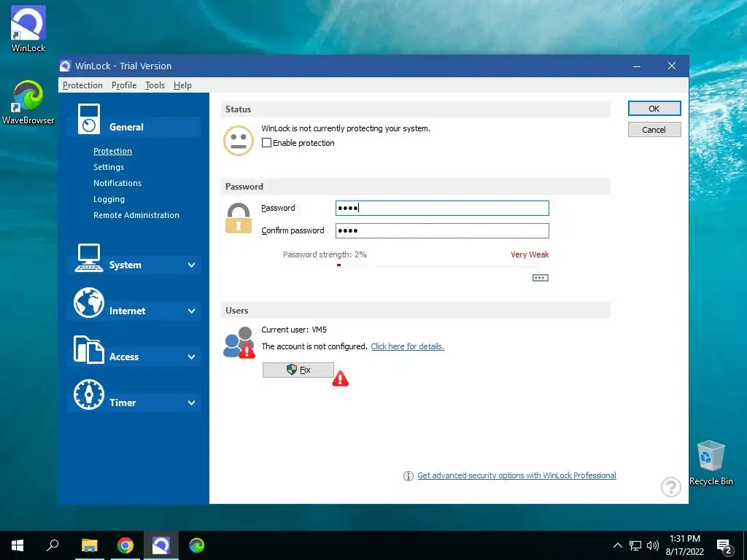Open the Recycle Bin desktop icon
Viewport: 747px width, 560px height.
[711, 463]
